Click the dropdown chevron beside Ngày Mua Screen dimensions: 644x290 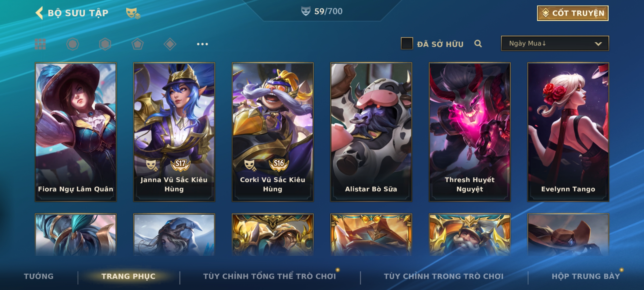(x=598, y=44)
